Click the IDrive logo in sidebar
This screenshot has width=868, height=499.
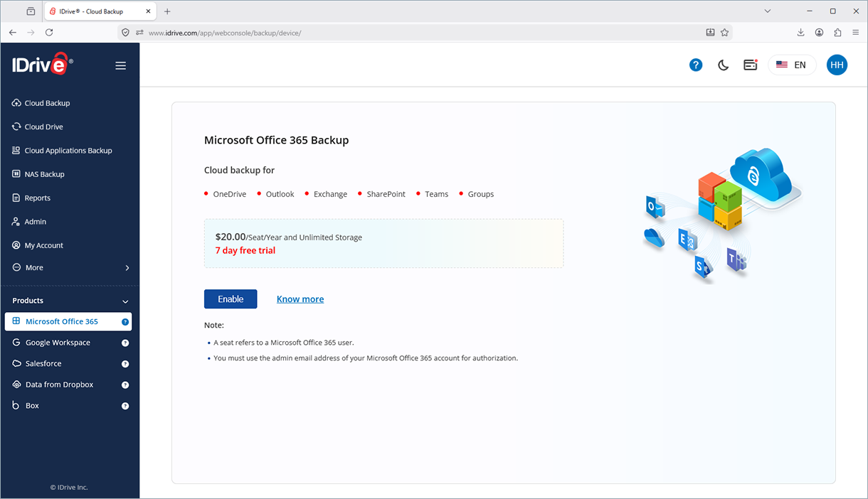(42, 65)
